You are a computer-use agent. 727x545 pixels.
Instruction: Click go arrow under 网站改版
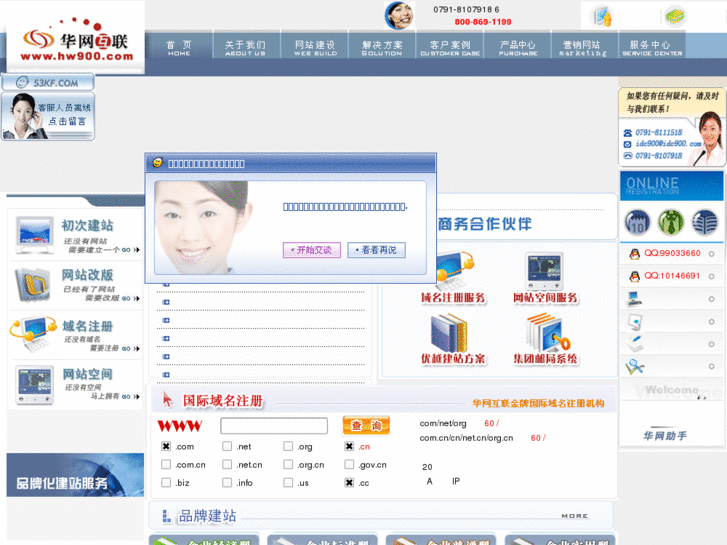point(131,298)
